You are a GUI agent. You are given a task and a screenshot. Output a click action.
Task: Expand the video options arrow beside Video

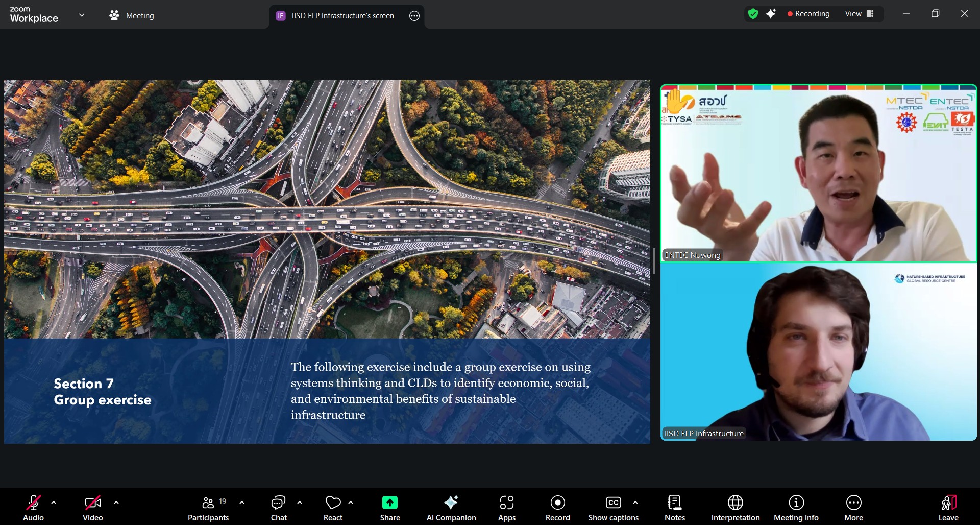click(x=116, y=503)
